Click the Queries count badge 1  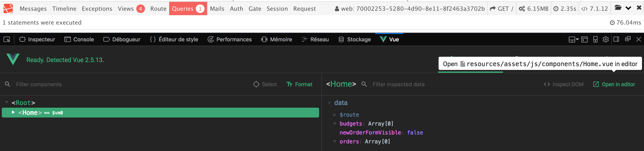point(200,9)
